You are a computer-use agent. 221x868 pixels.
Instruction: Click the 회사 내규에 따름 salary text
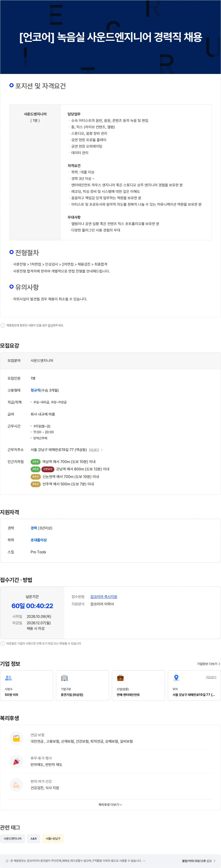(x=43, y=414)
